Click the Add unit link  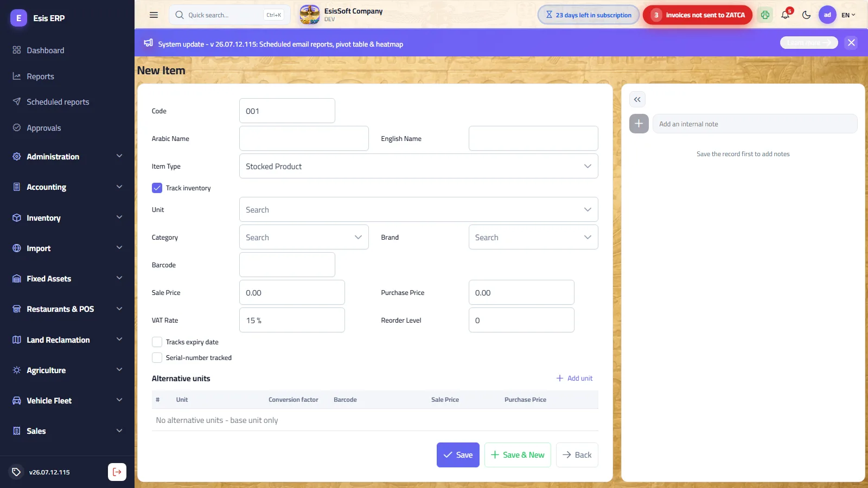575,378
